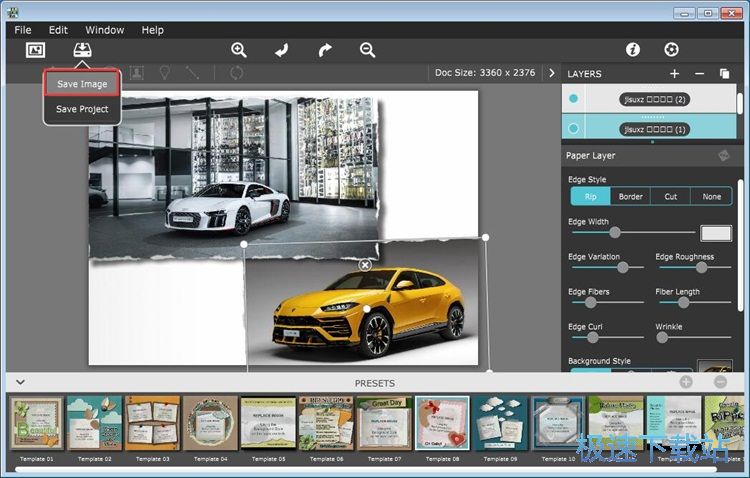Click the open image icon in toolbar
The image size is (750, 478).
pos(36,50)
